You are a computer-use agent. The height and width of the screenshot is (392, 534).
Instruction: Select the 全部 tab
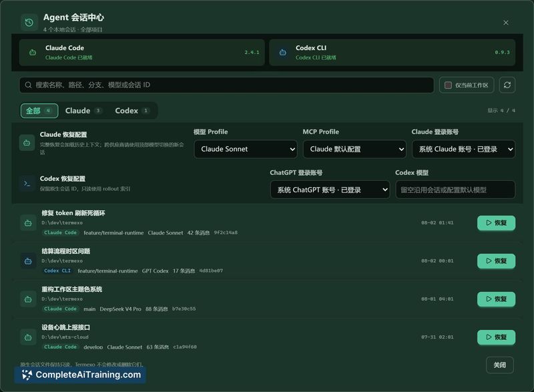tap(39, 111)
